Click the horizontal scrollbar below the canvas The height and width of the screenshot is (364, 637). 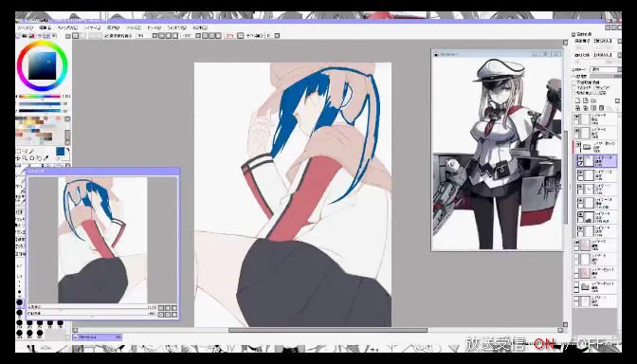click(327, 330)
